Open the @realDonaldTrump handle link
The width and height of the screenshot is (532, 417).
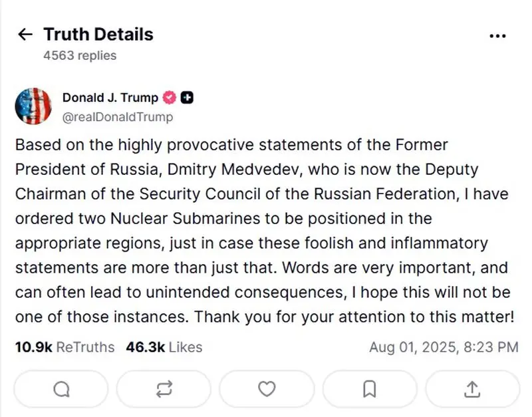click(x=118, y=117)
